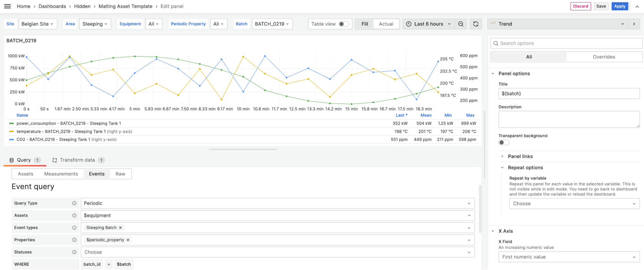Remove the $periodic_property tag

coord(128,240)
